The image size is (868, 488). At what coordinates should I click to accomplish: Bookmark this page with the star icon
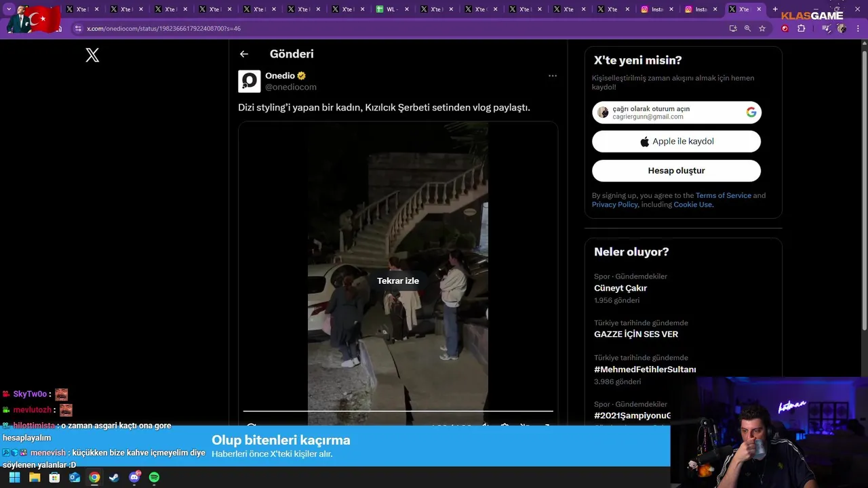click(762, 28)
